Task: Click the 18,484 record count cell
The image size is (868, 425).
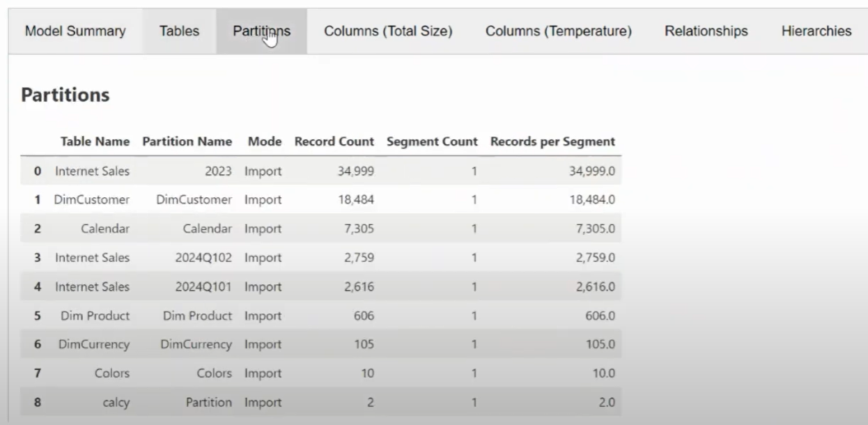Action: click(x=356, y=200)
